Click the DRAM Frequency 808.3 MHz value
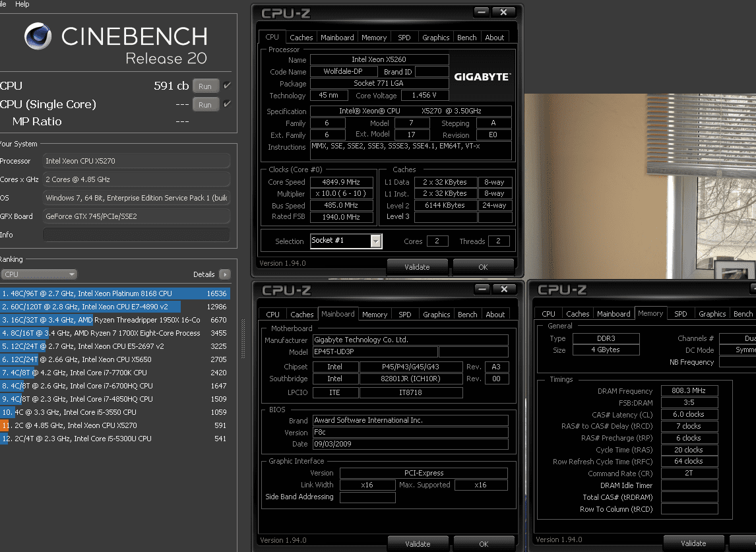 tap(689, 390)
